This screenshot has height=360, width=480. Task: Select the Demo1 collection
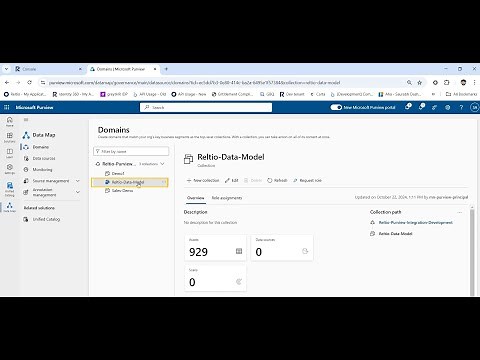pos(118,173)
